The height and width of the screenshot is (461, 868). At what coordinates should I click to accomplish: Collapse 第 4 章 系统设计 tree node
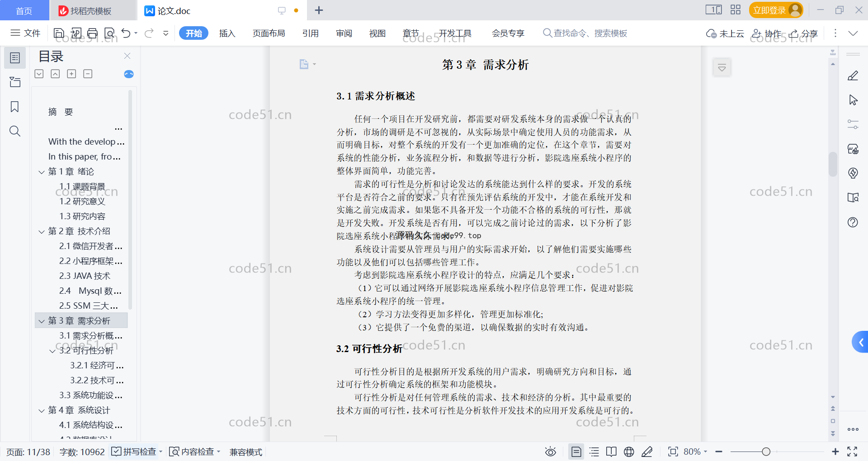(x=42, y=410)
